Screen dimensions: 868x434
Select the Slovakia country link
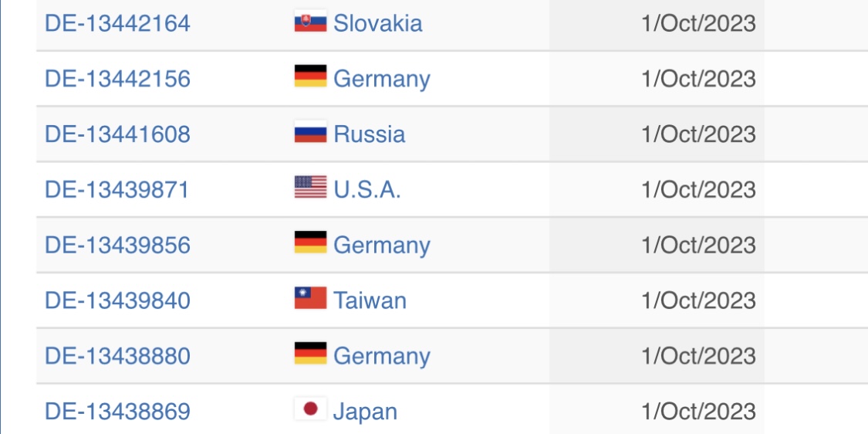click(x=378, y=23)
